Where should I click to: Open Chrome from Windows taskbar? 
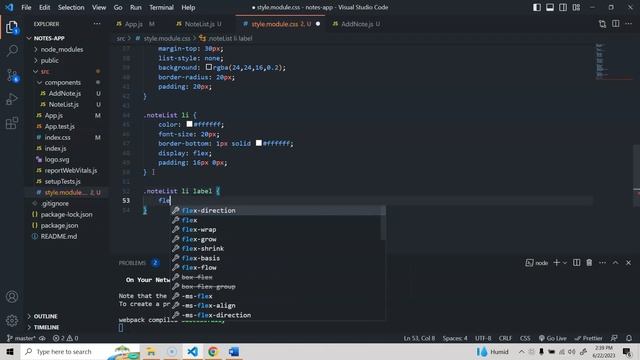[x=213, y=351]
